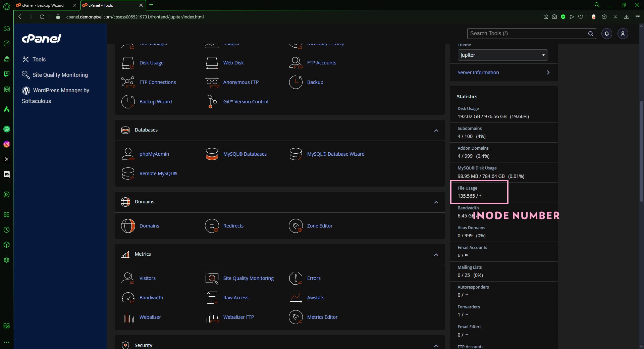644x349 pixels.
Task: Open the notifications bell icon
Action: click(x=606, y=34)
